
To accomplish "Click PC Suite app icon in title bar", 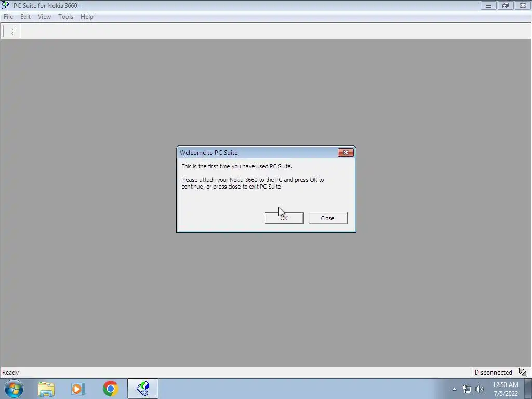I will [x=5, y=5].
